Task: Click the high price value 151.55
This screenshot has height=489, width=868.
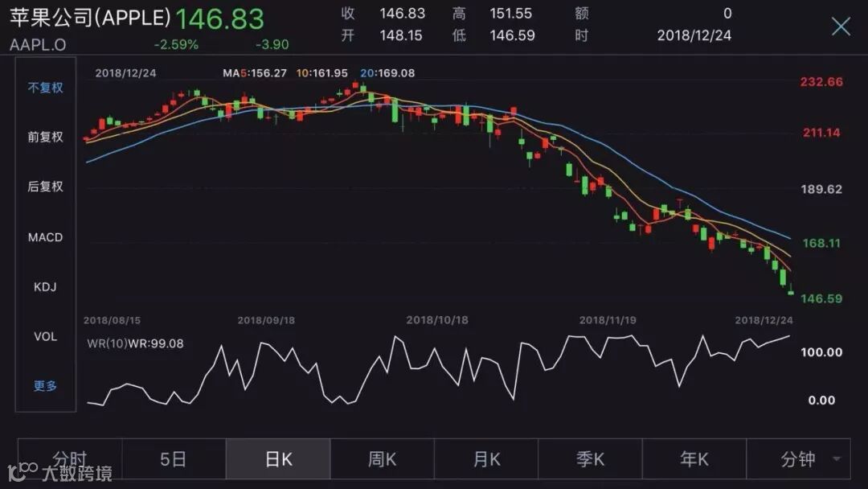Action: click(x=511, y=13)
